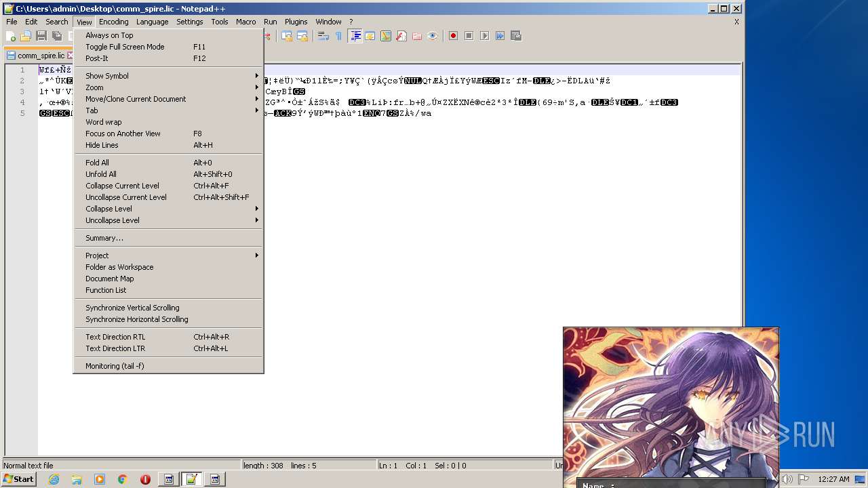
Task: Choose Text Direction RTL
Action: (168, 337)
